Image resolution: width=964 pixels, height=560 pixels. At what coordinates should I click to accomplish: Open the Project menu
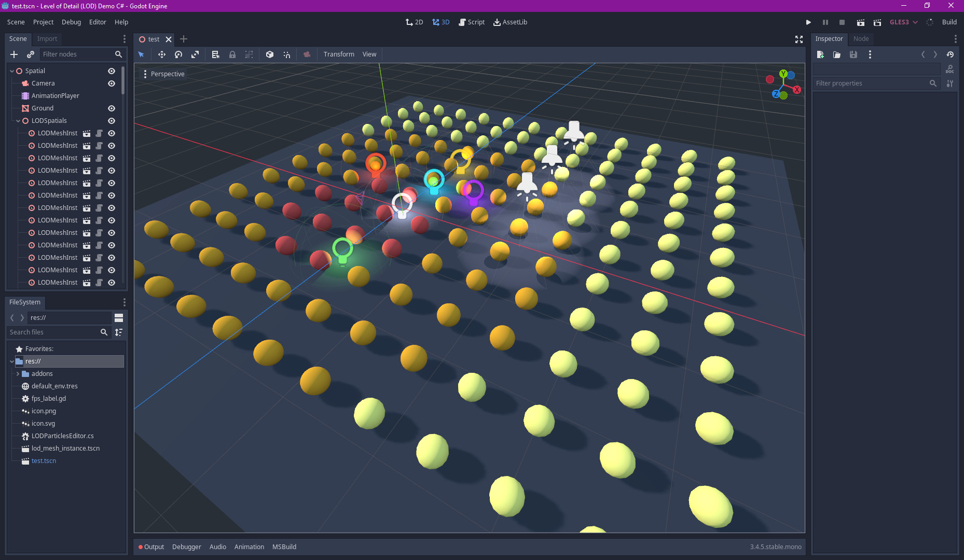[43, 22]
